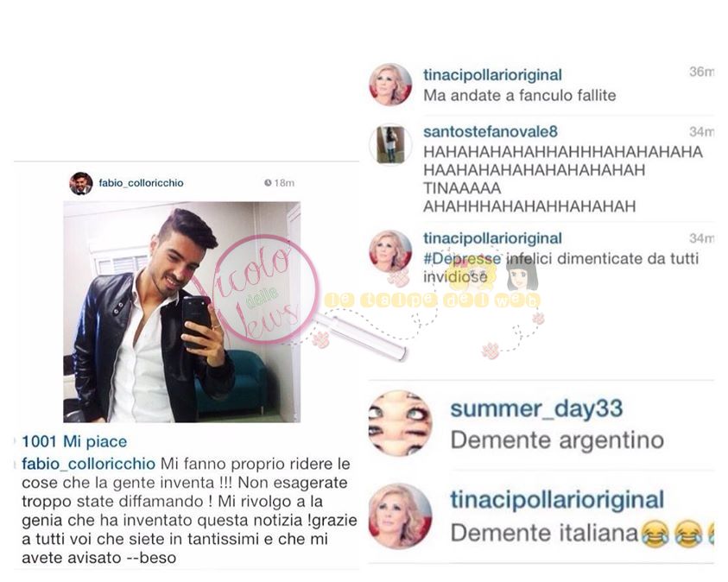Open tinacipollarioriginal avatar on 36m comment
Image resolution: width=728 pixels, height=582 pixels.
click(x=390, y=85)
